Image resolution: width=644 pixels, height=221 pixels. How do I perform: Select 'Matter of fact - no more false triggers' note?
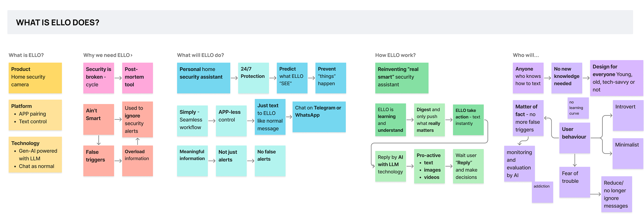(528, 118)
